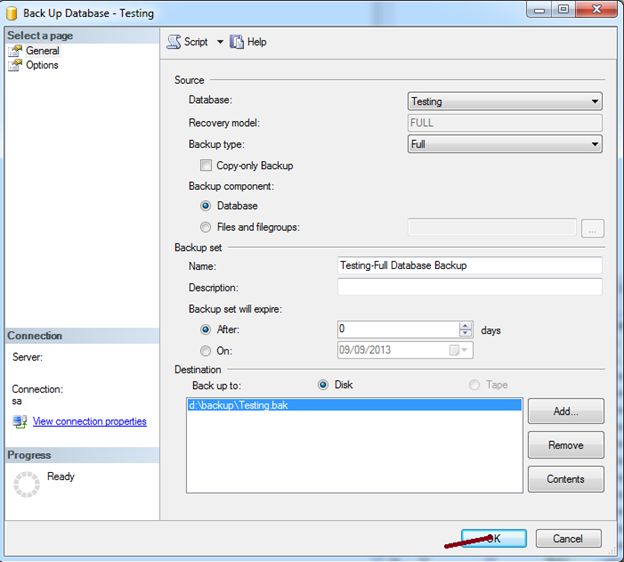Minimize the Back Up Database window
Viewport: 624px width, 562px height.
pyautogui.click(x=539, y=10)
